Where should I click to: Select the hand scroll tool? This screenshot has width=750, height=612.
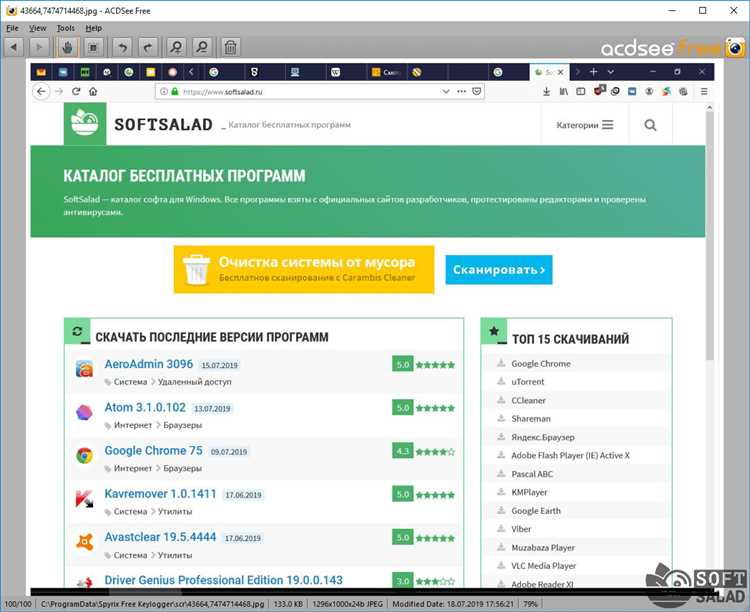point(67,47)
